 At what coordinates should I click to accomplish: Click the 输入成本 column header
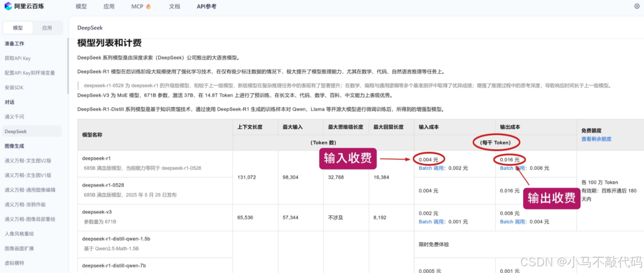click(x=429, y=127)
